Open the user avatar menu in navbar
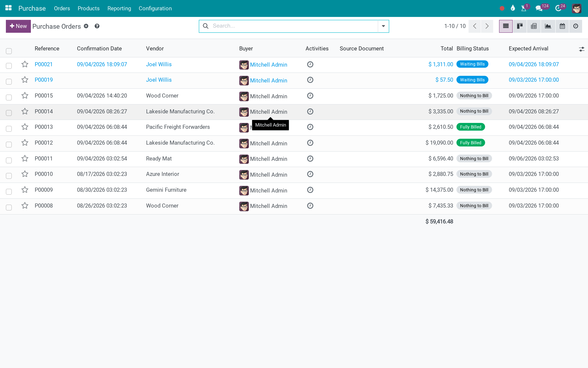This screenshot has height=368, width=588. pos(577,8)
